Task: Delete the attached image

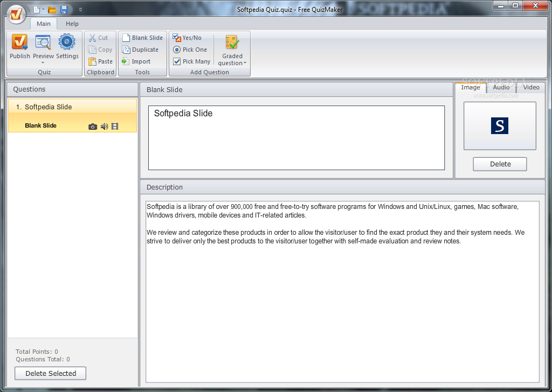Action: [500, 164]
